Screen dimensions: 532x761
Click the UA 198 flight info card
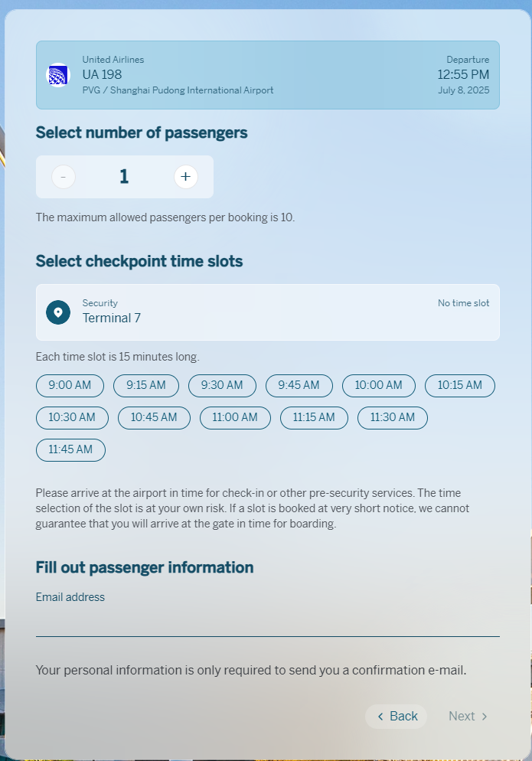click(267, 75)
